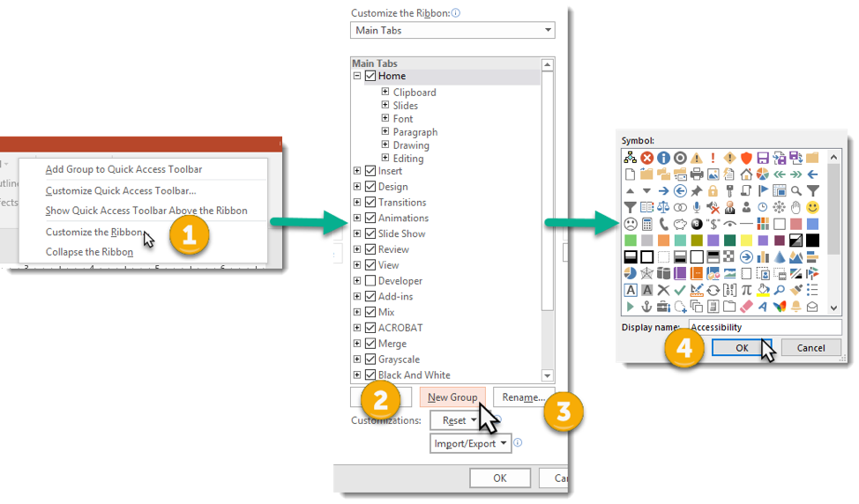Expand the Clipboard group

pyautogui.click(x=385, y=92)
